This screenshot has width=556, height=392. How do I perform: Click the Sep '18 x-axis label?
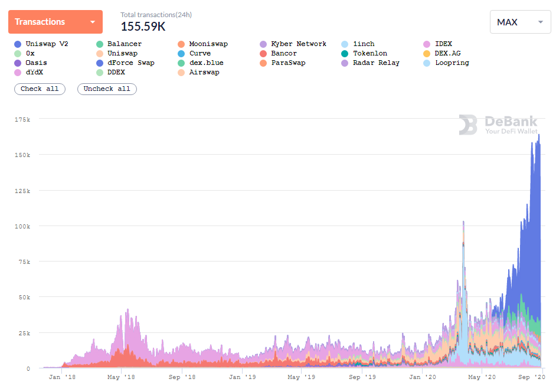[x=182, y=377]
